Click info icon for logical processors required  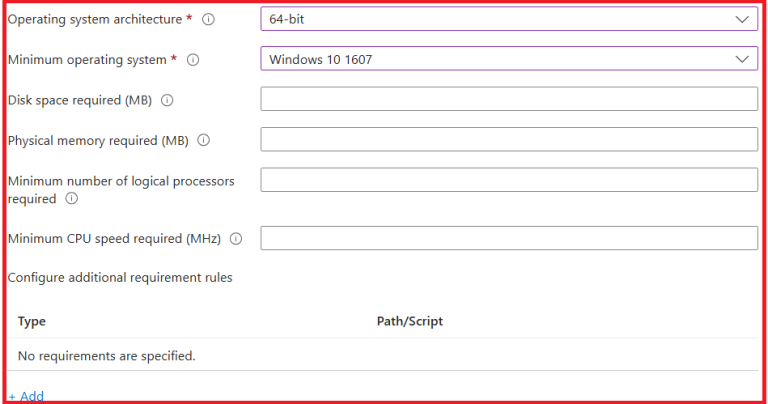pos(72,199)
